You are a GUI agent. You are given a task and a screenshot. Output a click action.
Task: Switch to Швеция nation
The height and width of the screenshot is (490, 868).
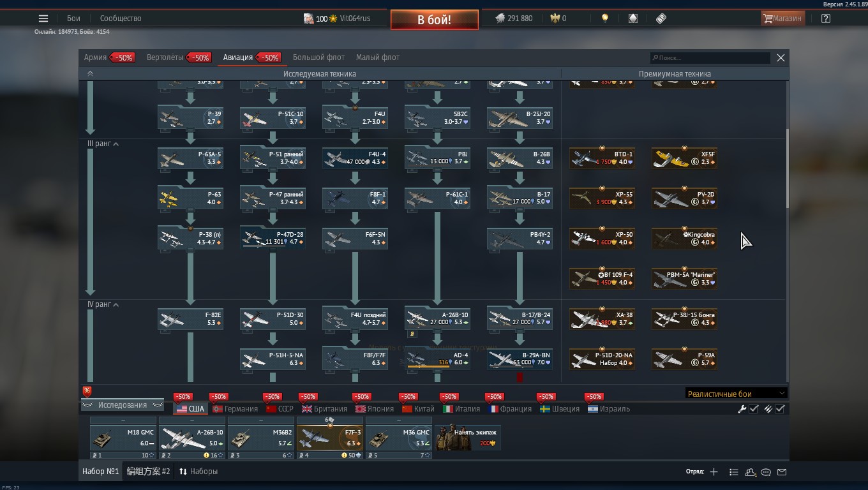560,409
